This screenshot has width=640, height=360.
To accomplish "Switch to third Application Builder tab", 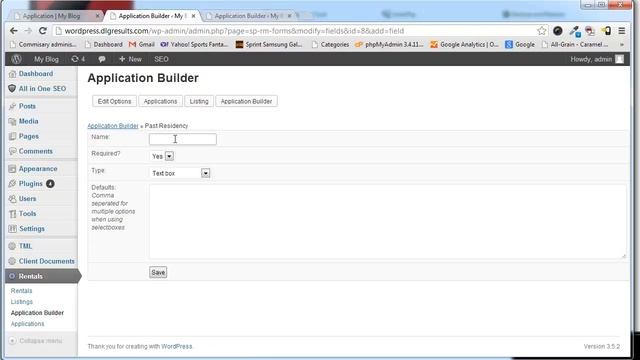I will coord(250,16).
